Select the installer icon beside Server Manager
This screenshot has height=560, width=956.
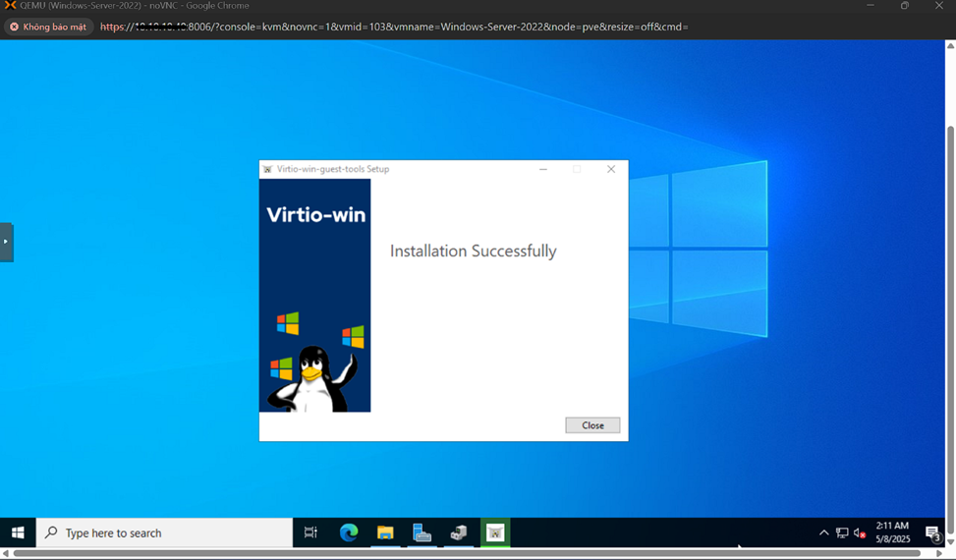[x=459, y=532]
